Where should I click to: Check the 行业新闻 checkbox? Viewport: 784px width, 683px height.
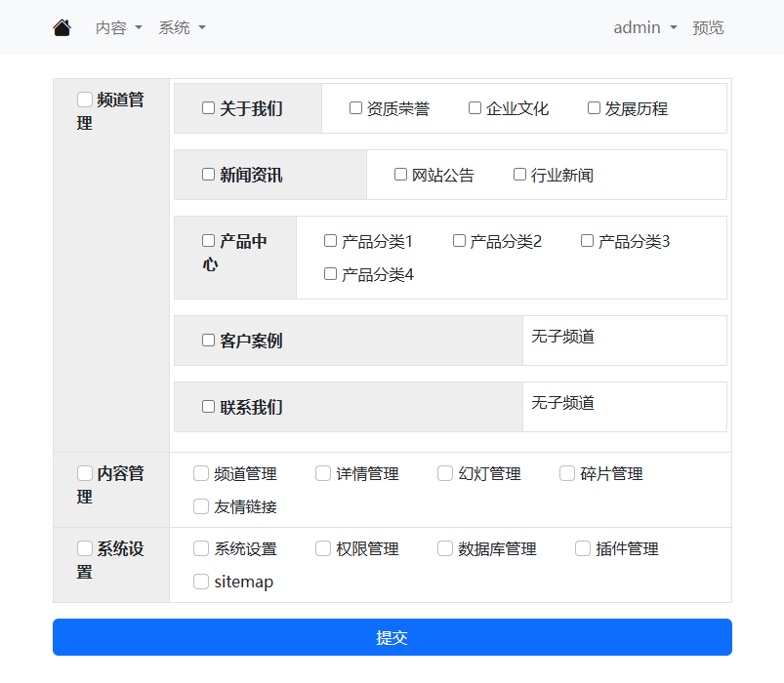coord(519,175)
